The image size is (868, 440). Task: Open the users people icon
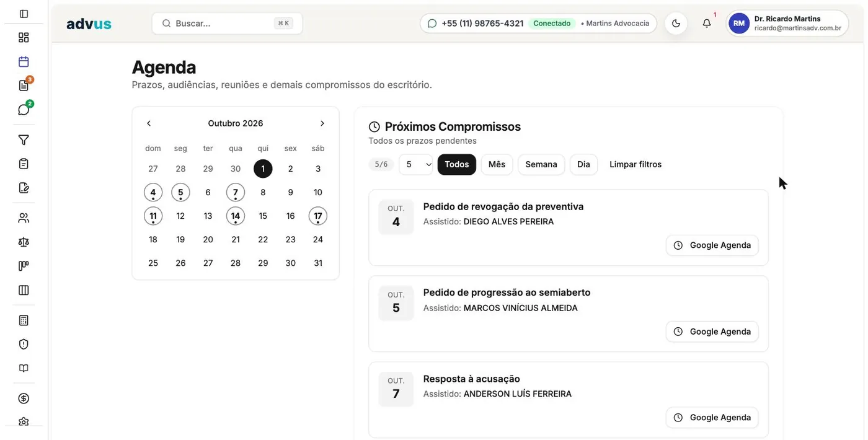pos(24,218)
